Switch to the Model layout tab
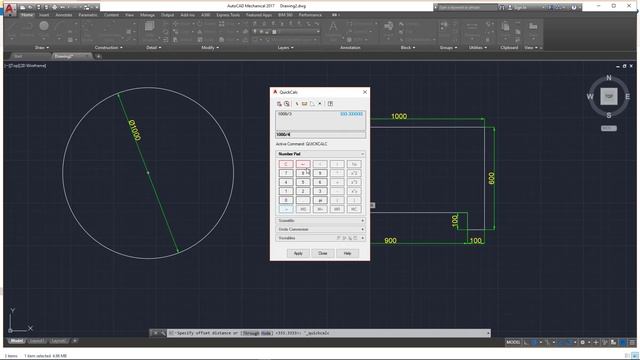This screenshot has height=360, width=640. 17,341
